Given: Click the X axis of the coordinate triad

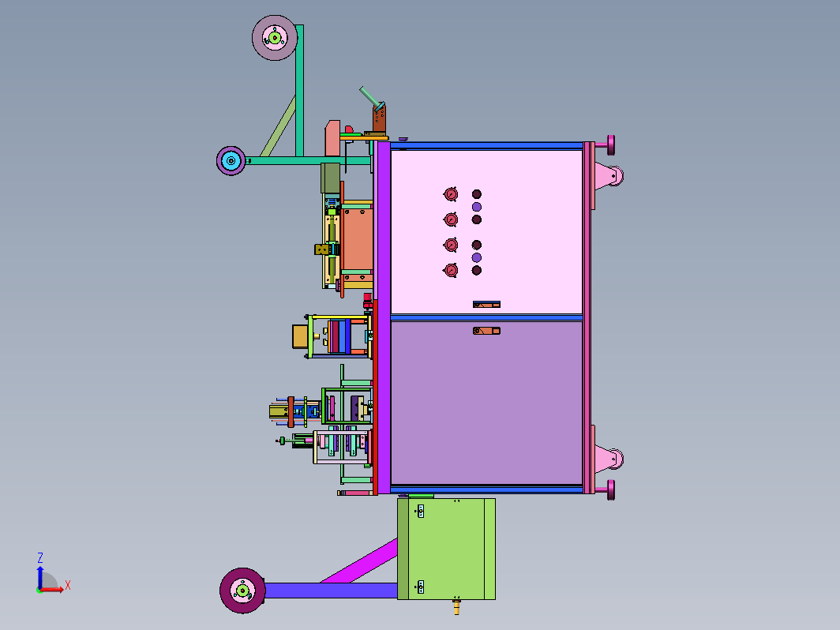Looking at the screenshot, I should coord(55,587).
